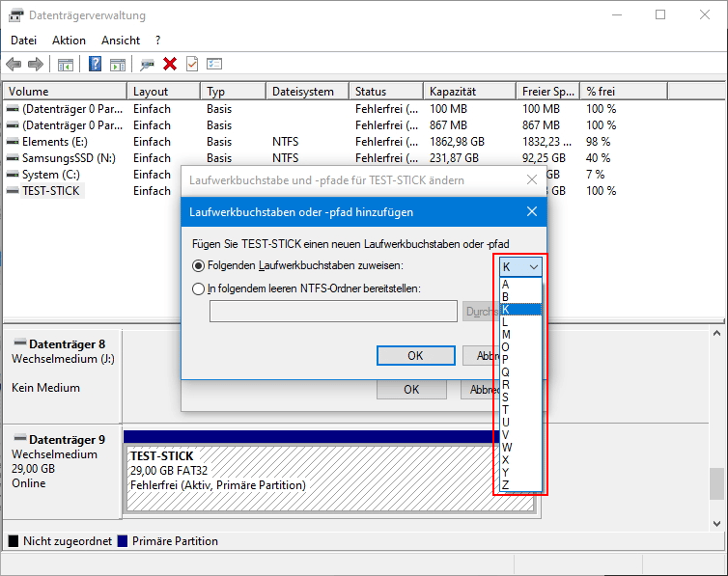Screen dimensions: 728x576
Task: Click the blue Primäre Partition legend swatch
Action: [x=122, y=541]
